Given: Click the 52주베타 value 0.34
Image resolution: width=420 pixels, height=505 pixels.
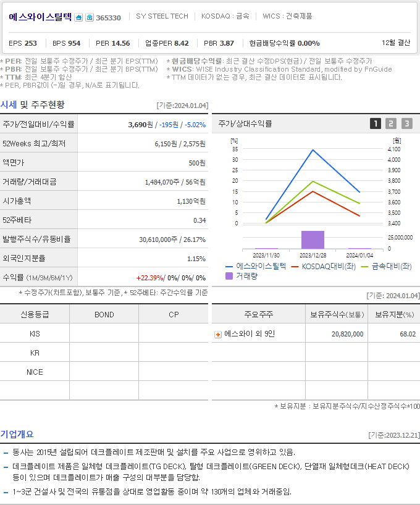Looking at the screenshot, I should click(x=199, y=220).
